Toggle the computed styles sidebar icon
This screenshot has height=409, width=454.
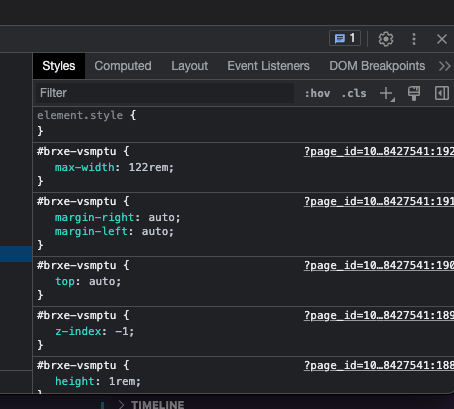point(442,93)
